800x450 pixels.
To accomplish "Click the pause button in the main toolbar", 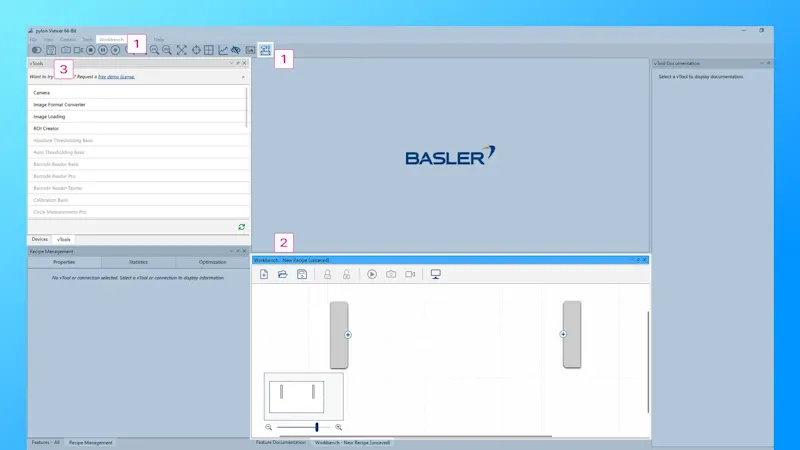I will pyautogui.click(x=103, y=50).
